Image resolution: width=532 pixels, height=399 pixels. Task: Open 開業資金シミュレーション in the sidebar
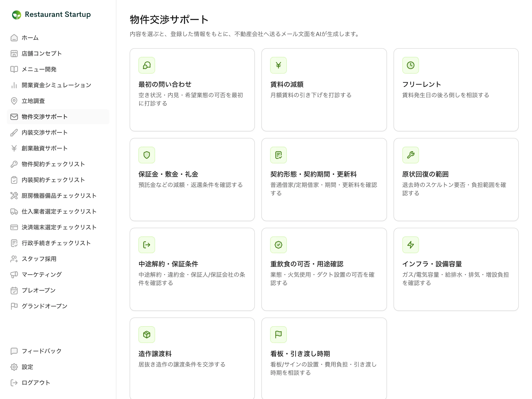point(58,85)
